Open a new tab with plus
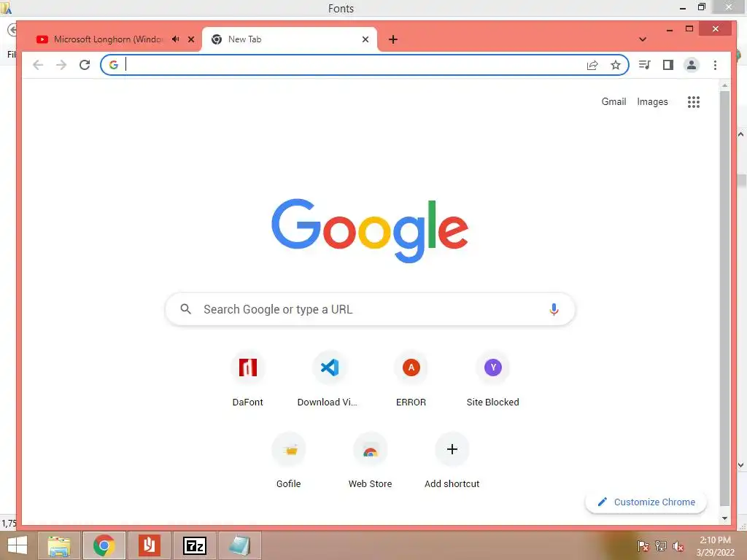The height and width of the screenshot is (560, 747). tap(393, 39)
